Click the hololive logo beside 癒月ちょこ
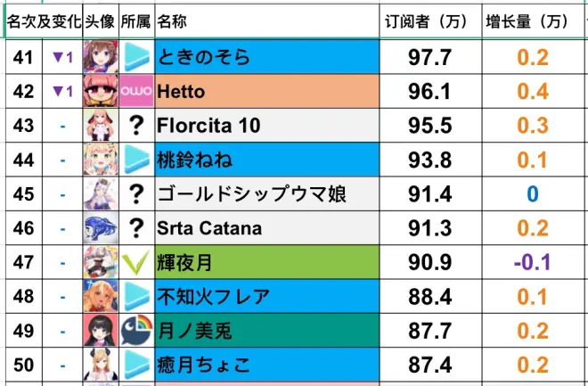Viewport: 588px width, 386px height. click(136, 364)
